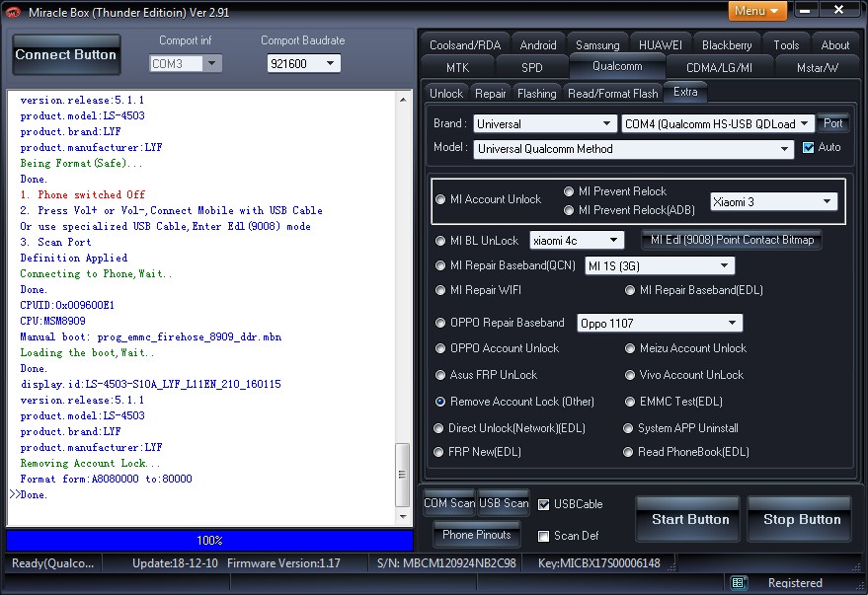The height and width of the screenshot is (595, 868).
Task: Open the xiaomi 4c dropdown
Action: pyautogui.click(x=577, y=241)
